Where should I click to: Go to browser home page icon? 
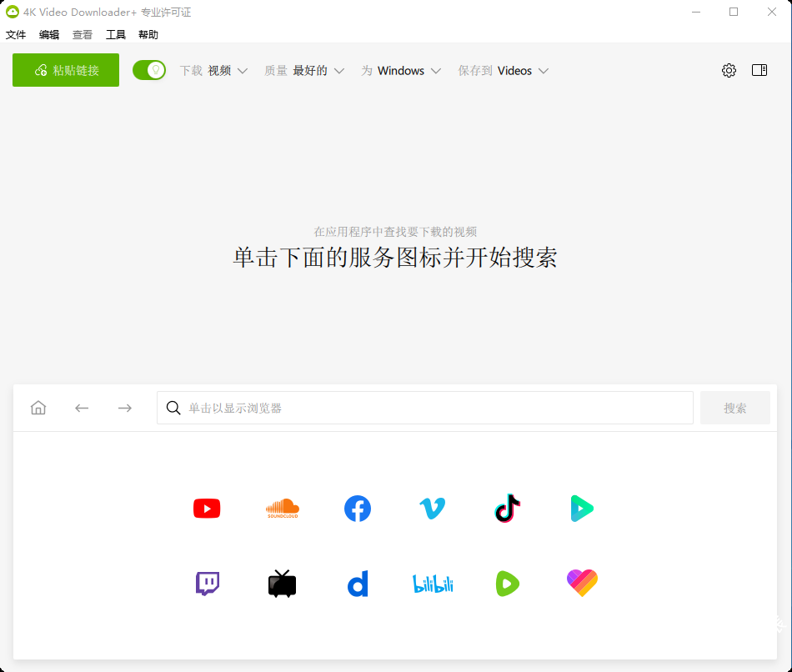tap(38, 408)
